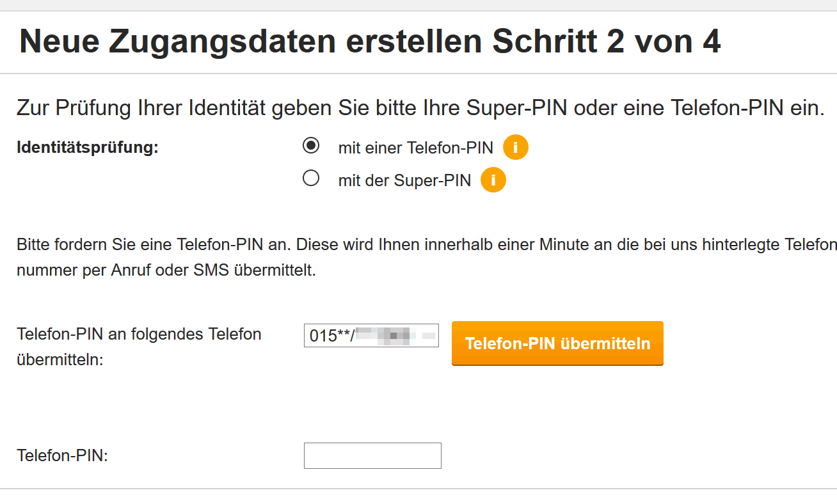The image size is (837, 504).
Task: Click the masked phone number field
Action: click(371, 335)
